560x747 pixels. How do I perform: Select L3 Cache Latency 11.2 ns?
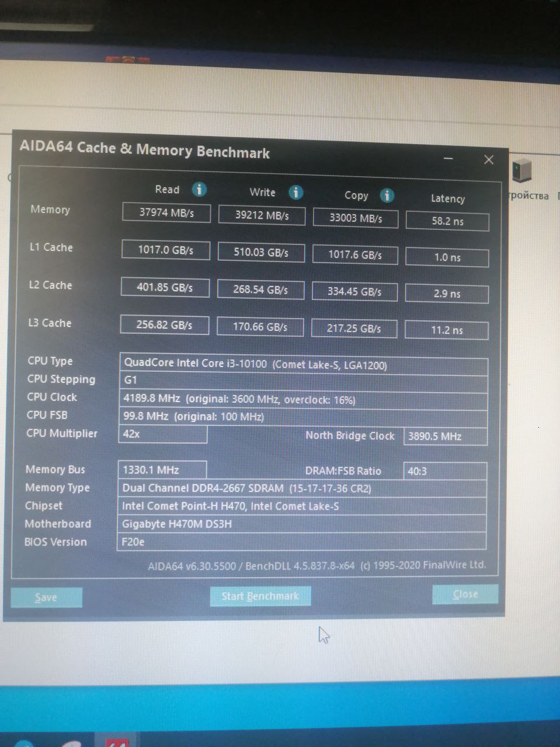coord(447,330)
